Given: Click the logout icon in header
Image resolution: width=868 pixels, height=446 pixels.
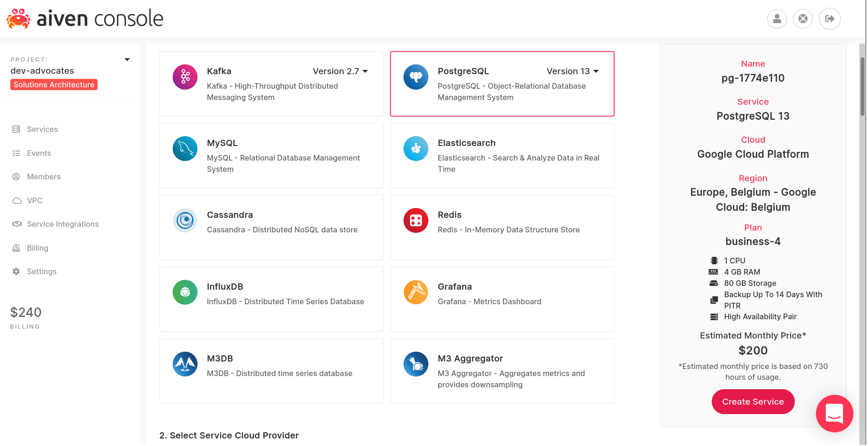Looking at the screenshot, I should pyautogui.click(x=830, y=19).
